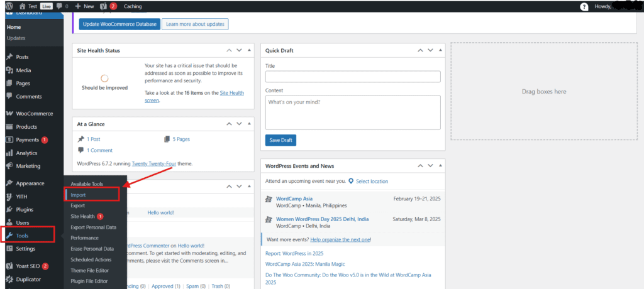The height and width of the screenshot is (289, 644).
Task: Collapse the Quick Draft panel
Action: click(x=440, y=50)
